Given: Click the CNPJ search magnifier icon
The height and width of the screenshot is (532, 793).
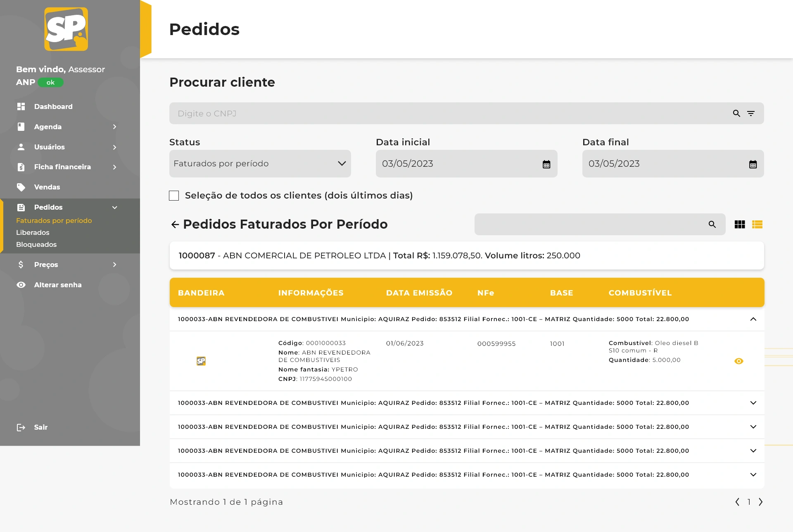Looking at the screenshot, I should [x=736, y=113].
